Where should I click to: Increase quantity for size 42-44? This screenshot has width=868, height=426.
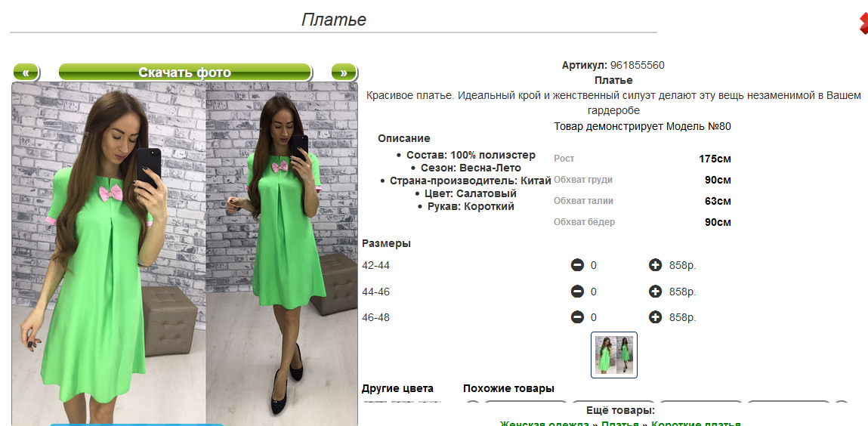click(x=655, y=266)
